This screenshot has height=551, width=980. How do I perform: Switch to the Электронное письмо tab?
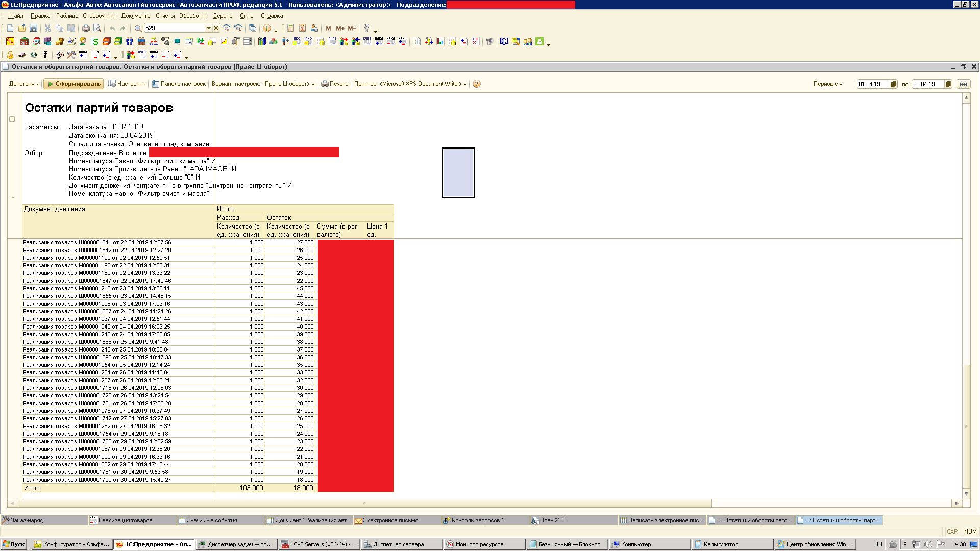click(397, 520)
